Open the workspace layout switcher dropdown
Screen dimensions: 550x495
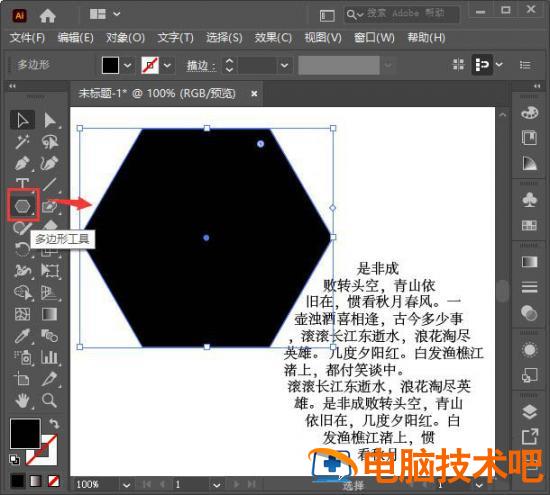pos(105,14)
